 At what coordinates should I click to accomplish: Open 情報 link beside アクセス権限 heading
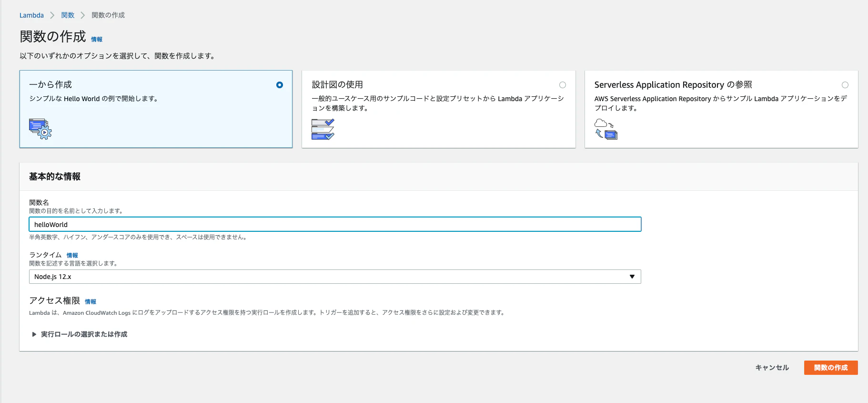(x=91, y=302)
